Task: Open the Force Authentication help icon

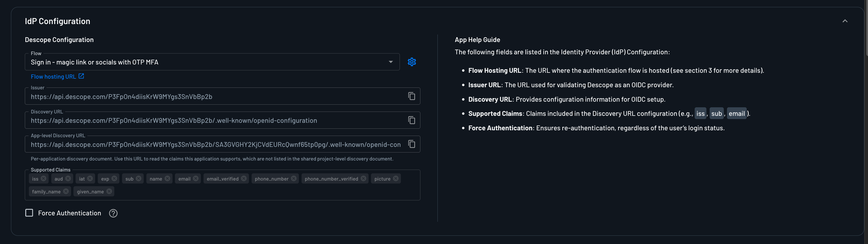Action: [x=113, y=213]
